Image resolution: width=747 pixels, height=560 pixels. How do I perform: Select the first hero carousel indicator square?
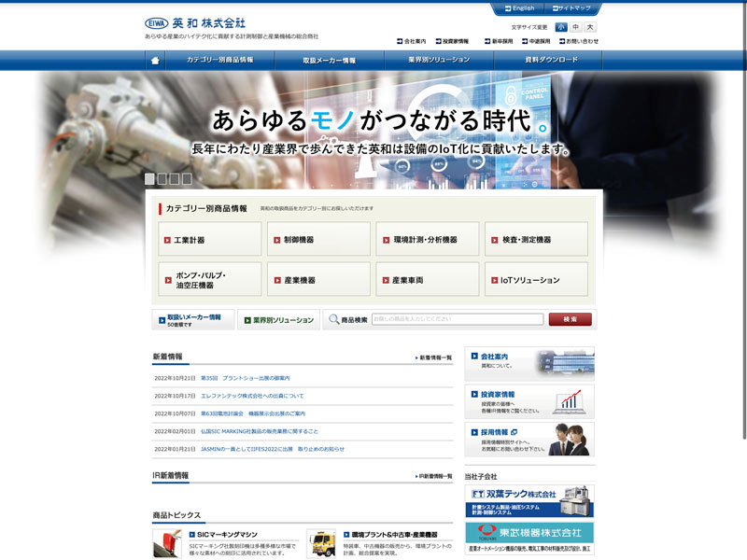[149, 178]
